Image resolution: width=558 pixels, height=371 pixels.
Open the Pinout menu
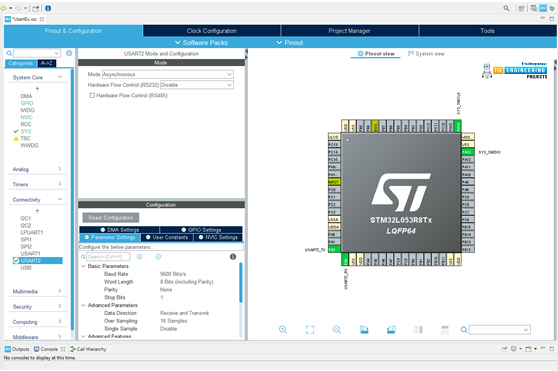tap(290, 43)
